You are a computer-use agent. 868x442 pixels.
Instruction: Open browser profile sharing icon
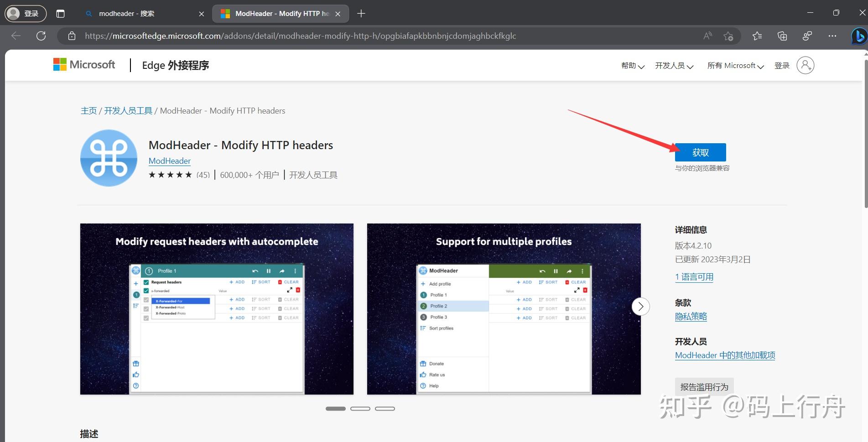pyautogui.click(x=807, y=36)
